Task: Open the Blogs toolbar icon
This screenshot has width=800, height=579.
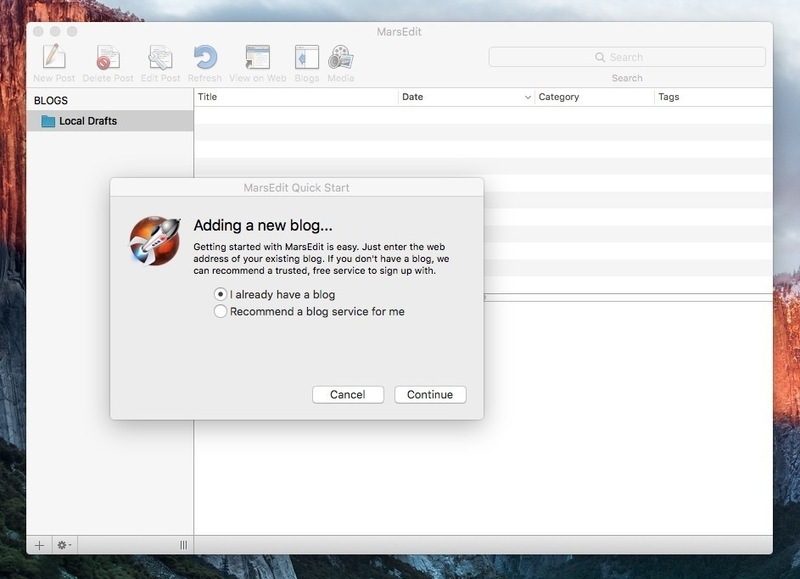Action: [306, 58]
